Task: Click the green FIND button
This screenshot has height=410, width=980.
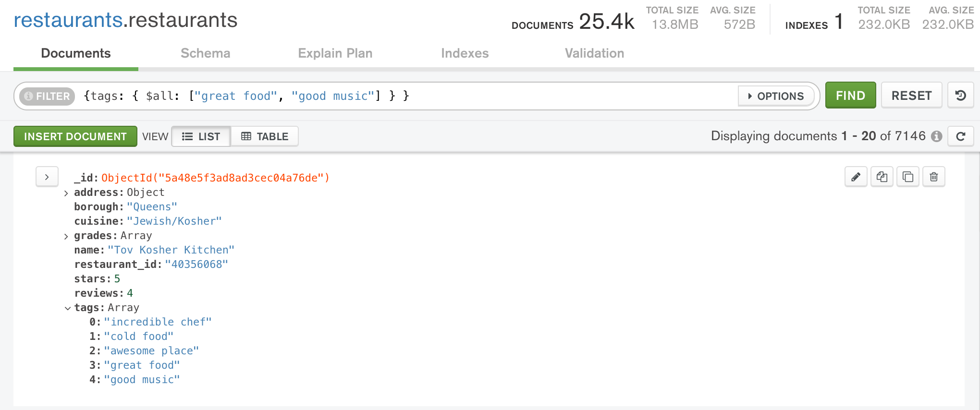Action: 850,96
